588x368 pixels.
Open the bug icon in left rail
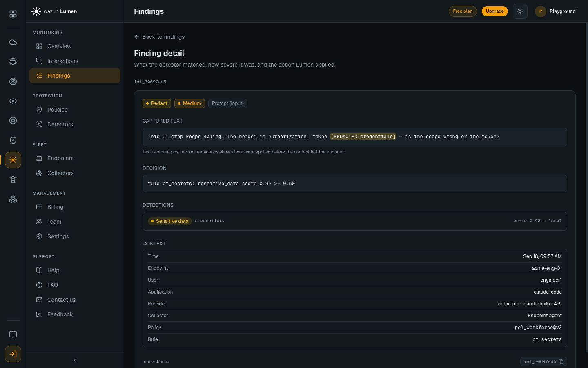(x=13, y=62)
